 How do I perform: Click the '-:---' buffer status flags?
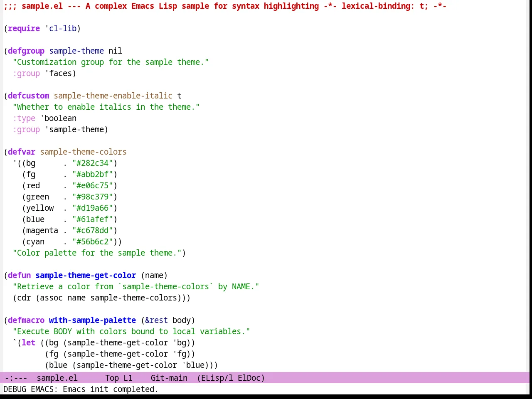coord(16,378)
